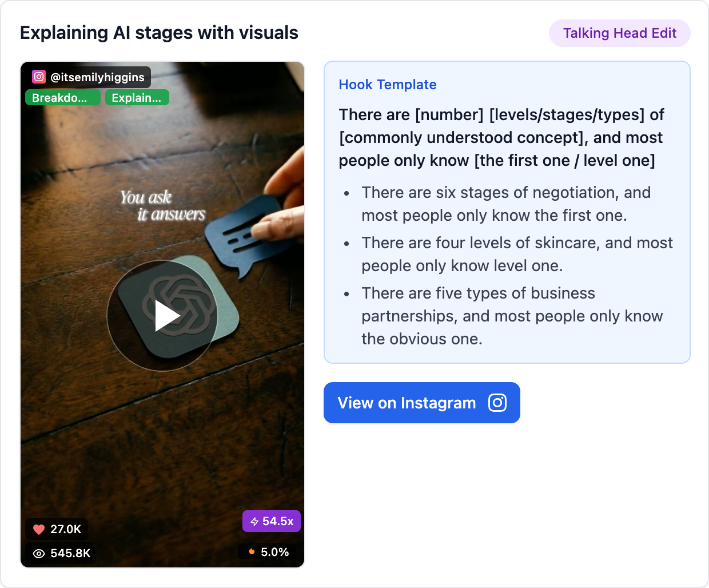Click the eye views icon
The image size is (709, 588).
pyautogui.click(x=39, y=553)
